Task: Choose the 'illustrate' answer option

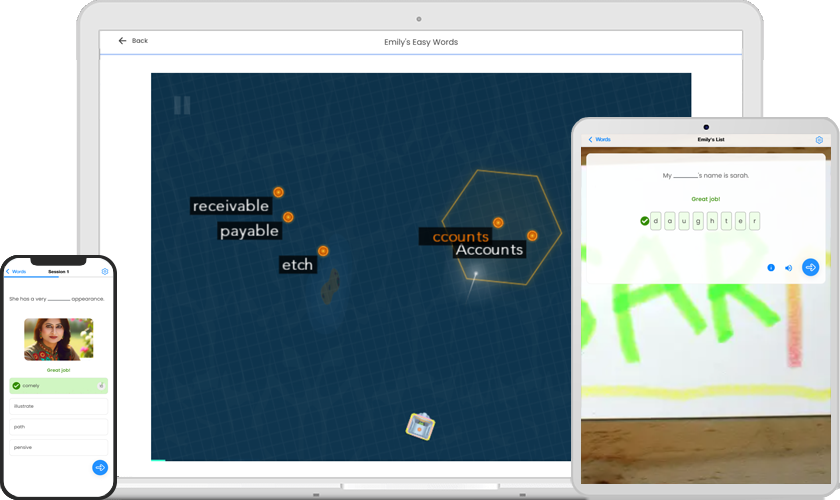Action: coord(58,406)
